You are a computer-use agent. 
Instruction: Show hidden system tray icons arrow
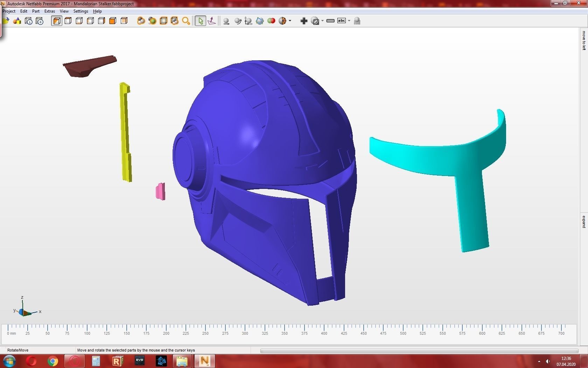point(539,361)
